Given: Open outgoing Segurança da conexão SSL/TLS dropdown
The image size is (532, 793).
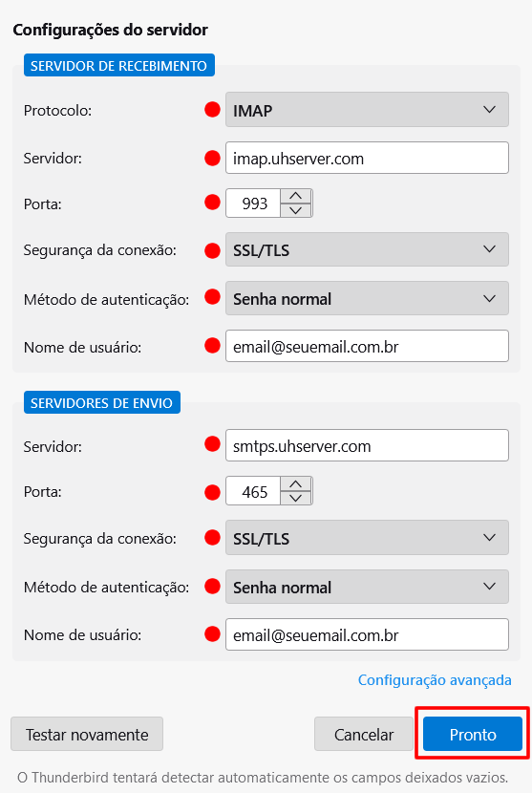Looking at the screenshot, I should [x=367, y=538].
